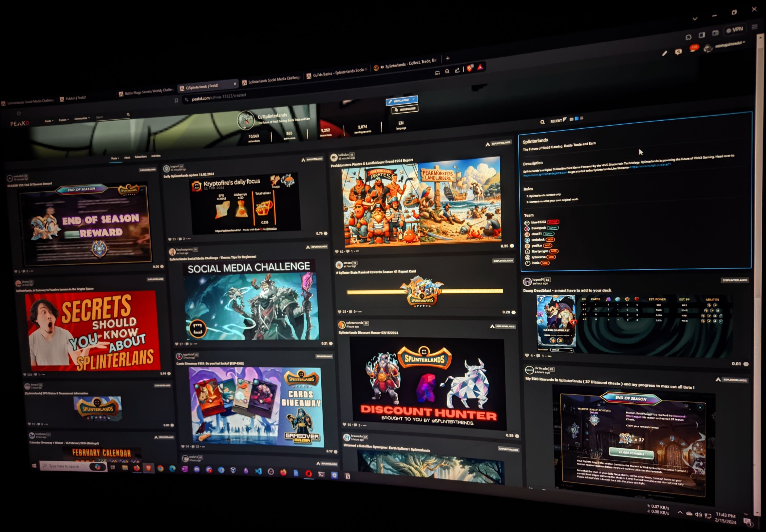This screenshot has width=766, height=532.
Task: Open OBS Studio from the taskbar
Action: click(271, 472)
